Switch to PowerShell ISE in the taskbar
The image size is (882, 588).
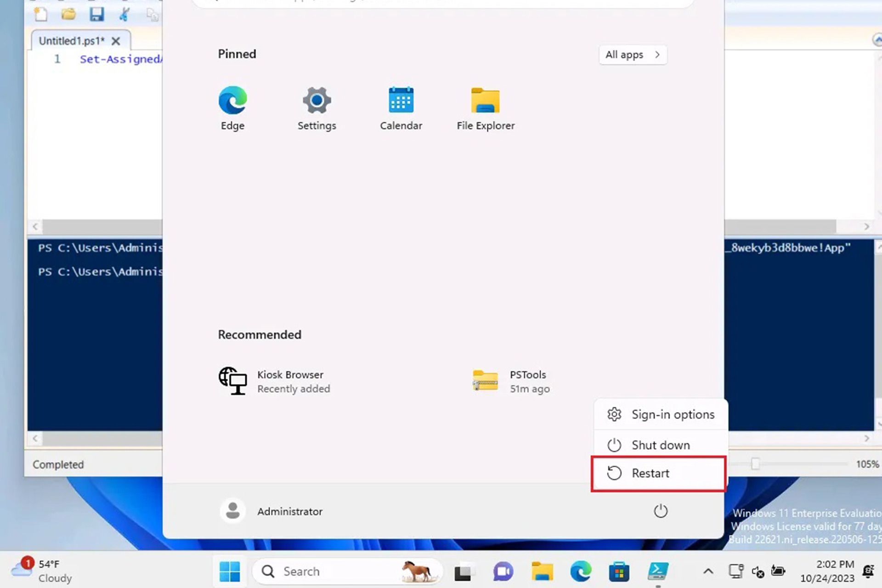(658, 571)
